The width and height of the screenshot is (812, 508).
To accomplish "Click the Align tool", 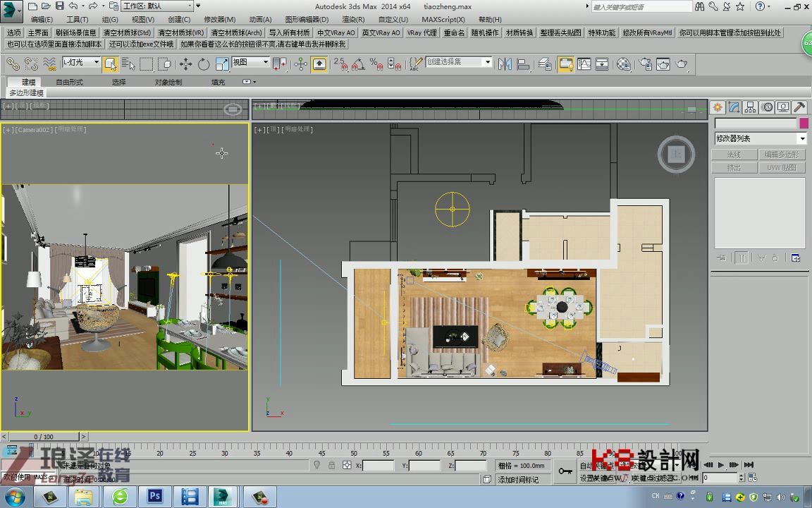I will point(524,64).
